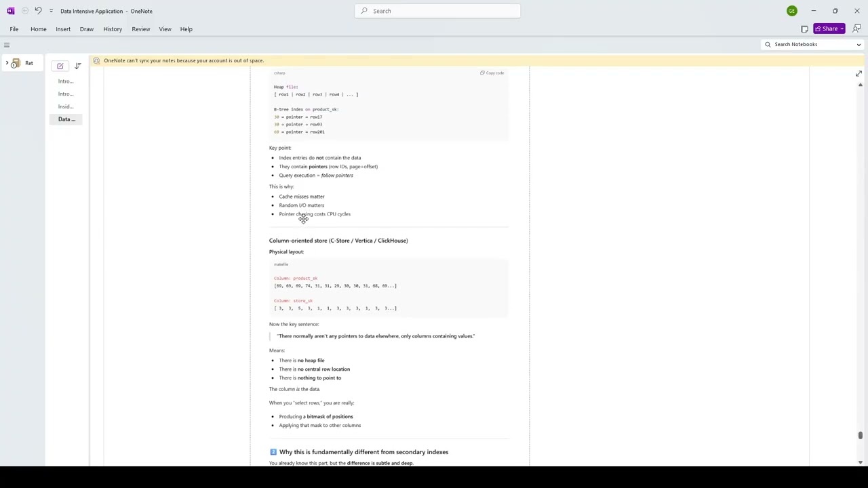The width and height of the screenshot is (868, 488).
Task: Click the 'There is no heap file' bullet
Action: tap(302, 361)
